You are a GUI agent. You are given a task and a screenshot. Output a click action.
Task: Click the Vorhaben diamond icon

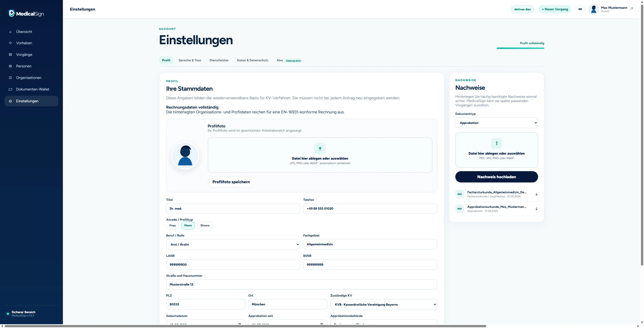(x=10, y=43)
